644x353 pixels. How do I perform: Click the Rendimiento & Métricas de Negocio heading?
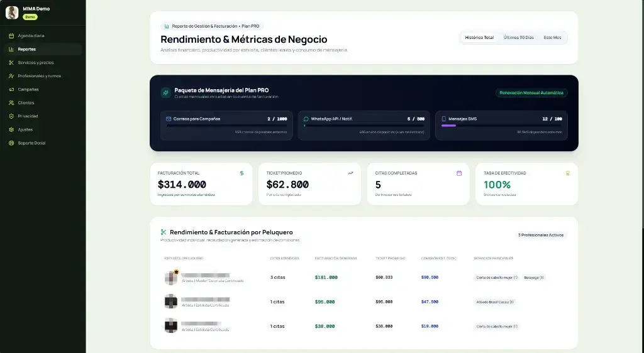[x=244, y=40]
